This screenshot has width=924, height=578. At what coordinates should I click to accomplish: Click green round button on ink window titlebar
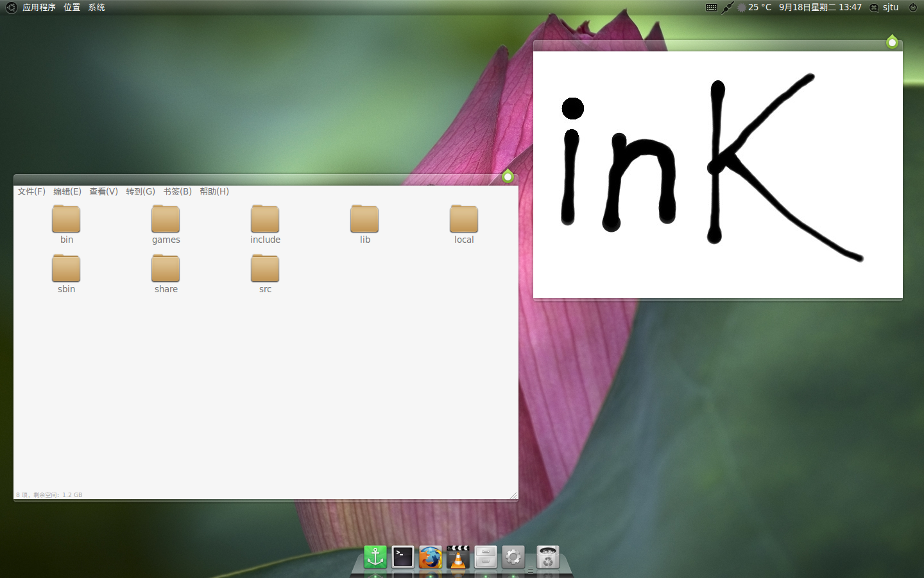coord(892,42)
